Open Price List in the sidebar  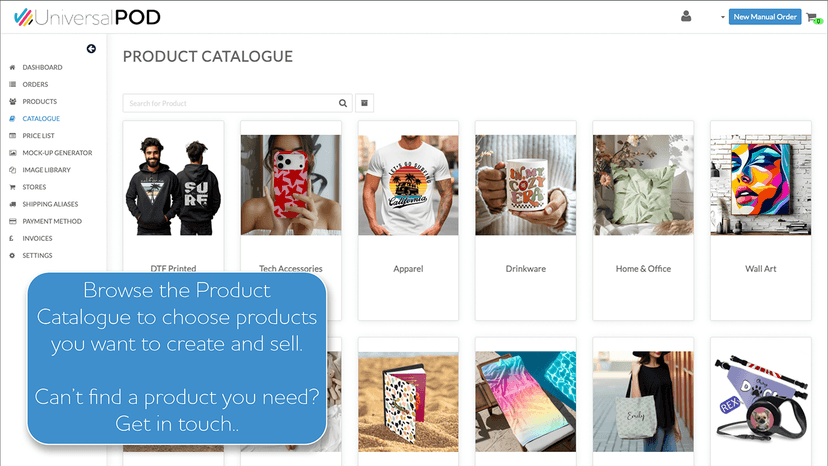(x=39, y=136)
